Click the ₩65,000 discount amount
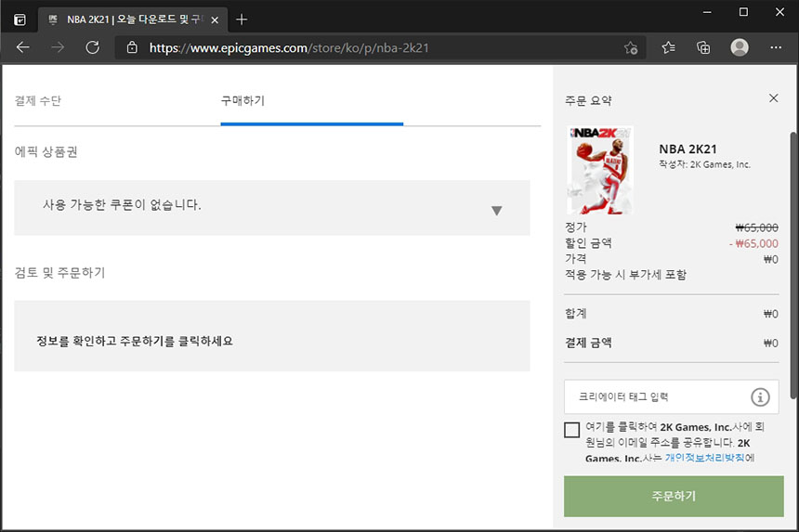 coord(753,243)
